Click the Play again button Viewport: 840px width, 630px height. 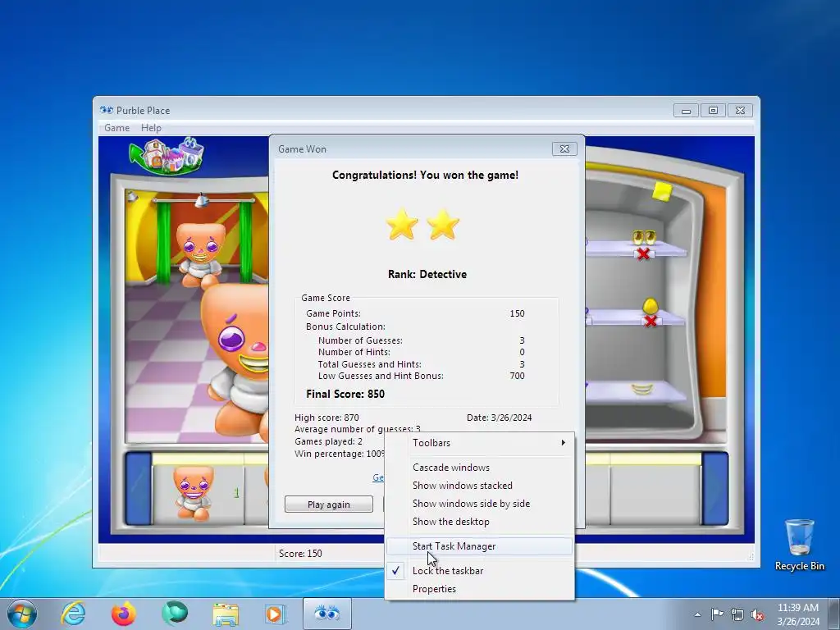point(328,504)
